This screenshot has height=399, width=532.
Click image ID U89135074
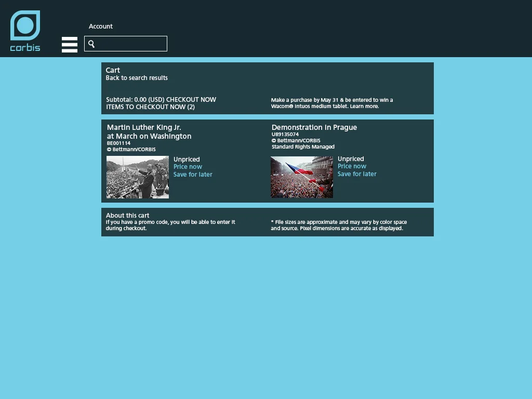285,135
